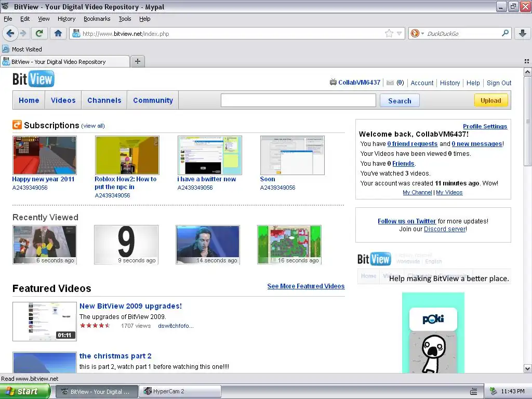Open the Most Visited bookmarks folder
Viewport: 532px width, 399px height.
point(22,49)
